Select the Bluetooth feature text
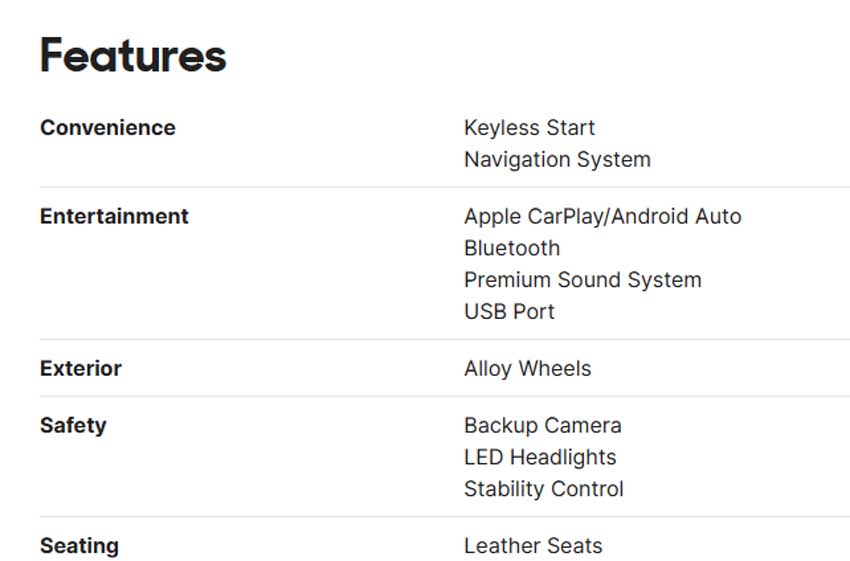 click(512, 248)
